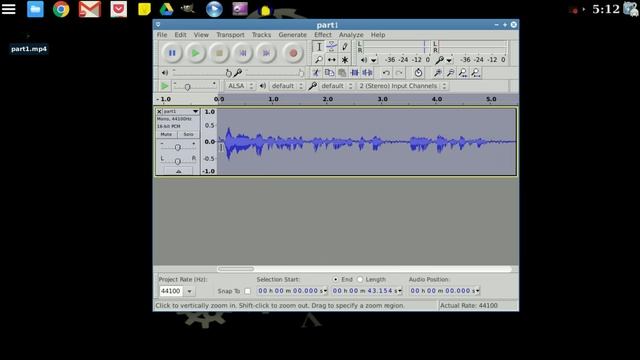The width and height of the screenshot is (640, 360).
Task: Open the Help menu
Action: (378, 35)
